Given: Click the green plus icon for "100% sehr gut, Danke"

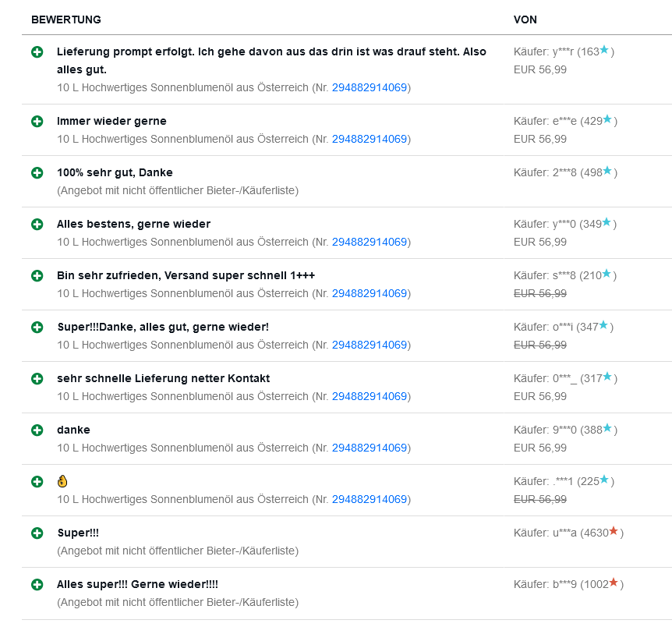Looking at the screenshot, I should pyautogui.click(x=37, y=172).
